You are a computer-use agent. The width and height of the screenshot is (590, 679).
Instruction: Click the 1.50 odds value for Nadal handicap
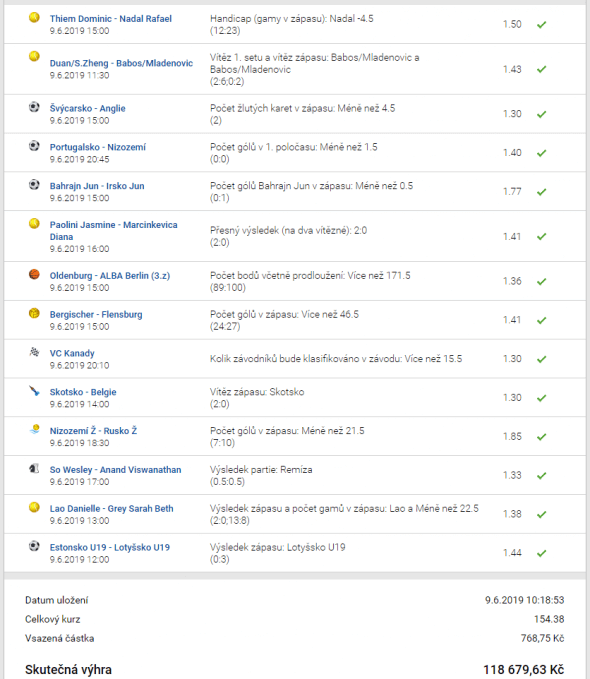[x=512, y=24]
